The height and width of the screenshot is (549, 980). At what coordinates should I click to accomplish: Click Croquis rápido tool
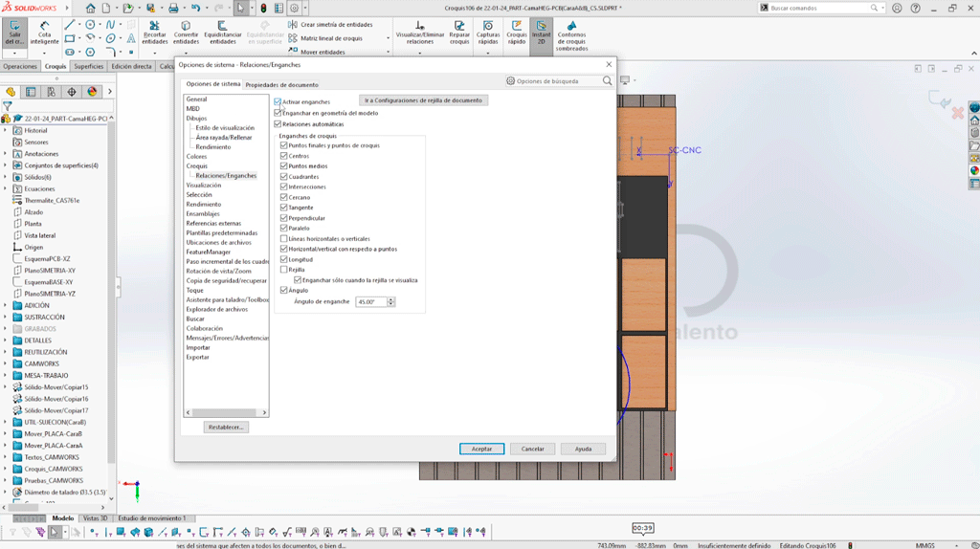click(516, 33)
